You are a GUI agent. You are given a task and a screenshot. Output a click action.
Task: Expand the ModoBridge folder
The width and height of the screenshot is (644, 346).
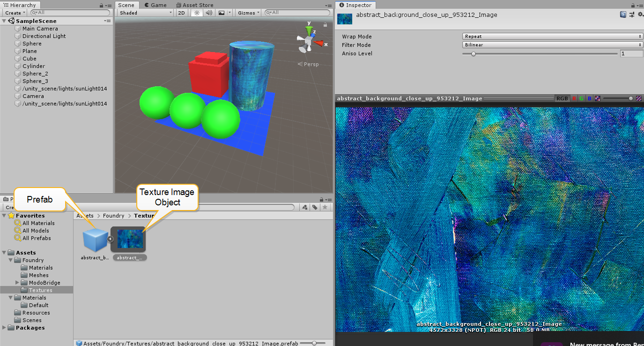pos(18,283)
